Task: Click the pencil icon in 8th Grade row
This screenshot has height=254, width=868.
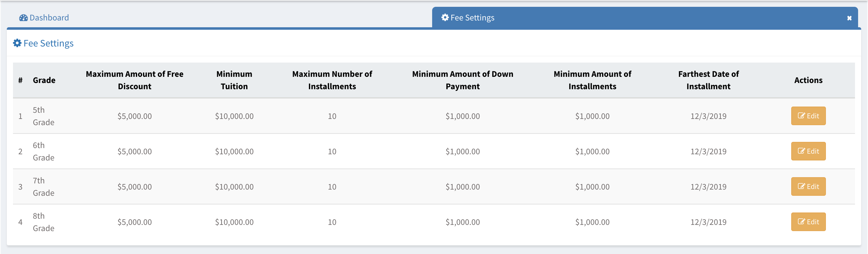Action: coord(801,221)
